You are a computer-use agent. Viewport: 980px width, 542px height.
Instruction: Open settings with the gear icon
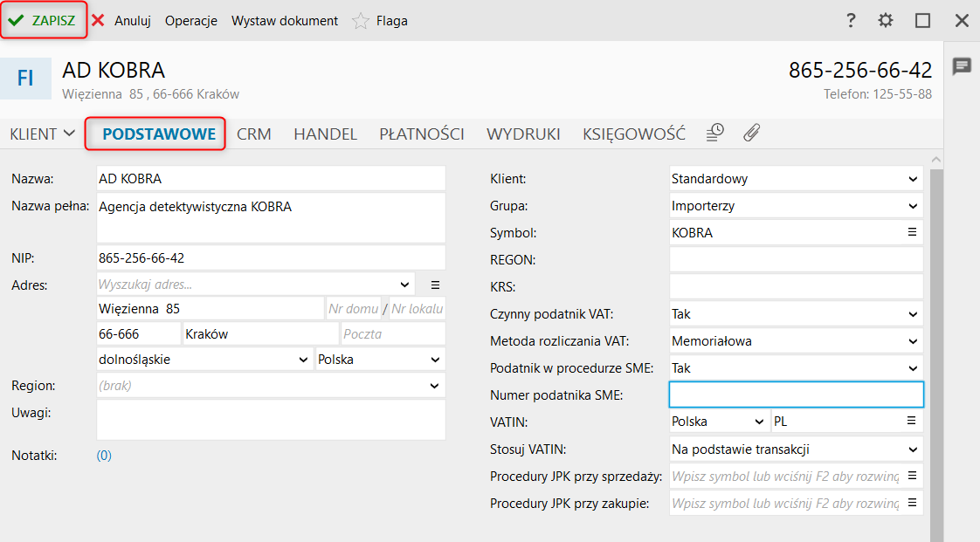click(x=886, y=21)
